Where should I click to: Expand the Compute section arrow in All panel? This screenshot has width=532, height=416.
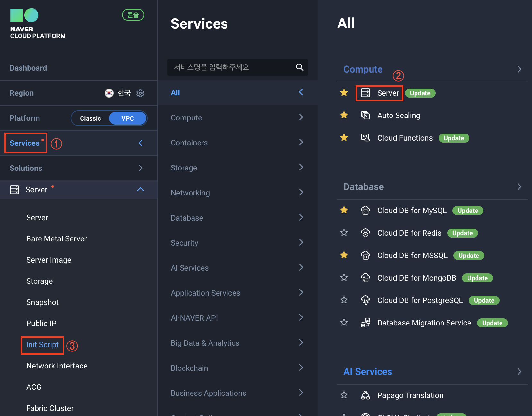coord(519,69)
